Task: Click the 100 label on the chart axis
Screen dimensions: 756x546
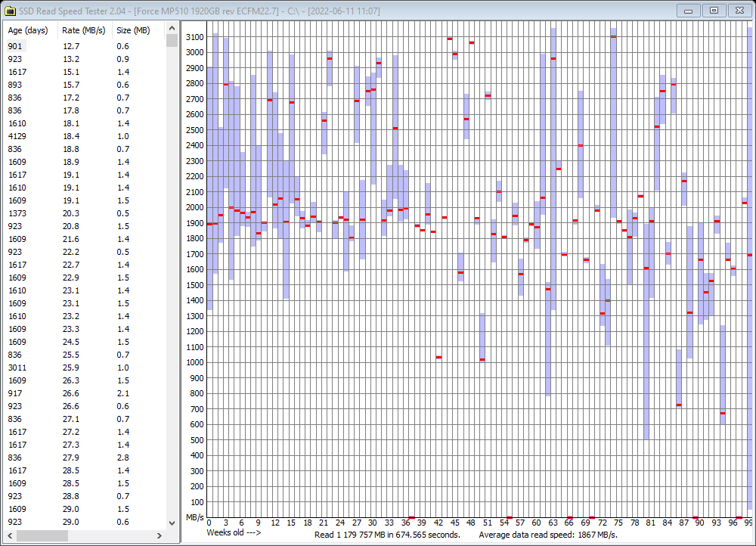Action: 197,502
